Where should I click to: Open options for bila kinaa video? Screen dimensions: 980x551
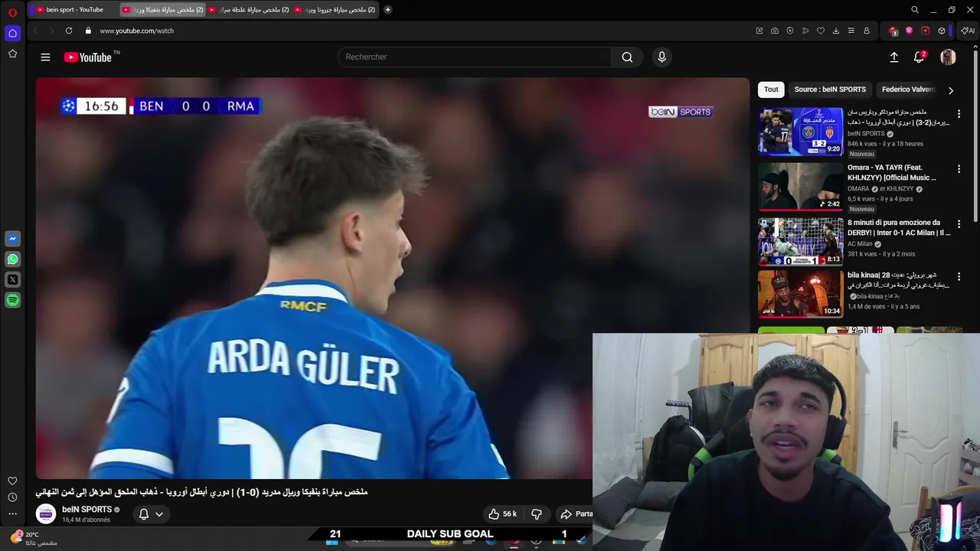point(959,276)
